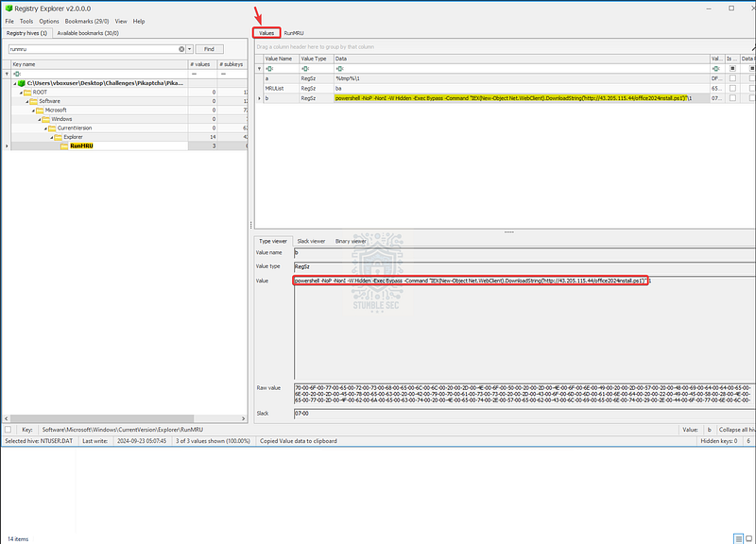756x544 pixels.
Task: Click the RunMRU folder icon in the tree
Action: (x=64, y=146)
